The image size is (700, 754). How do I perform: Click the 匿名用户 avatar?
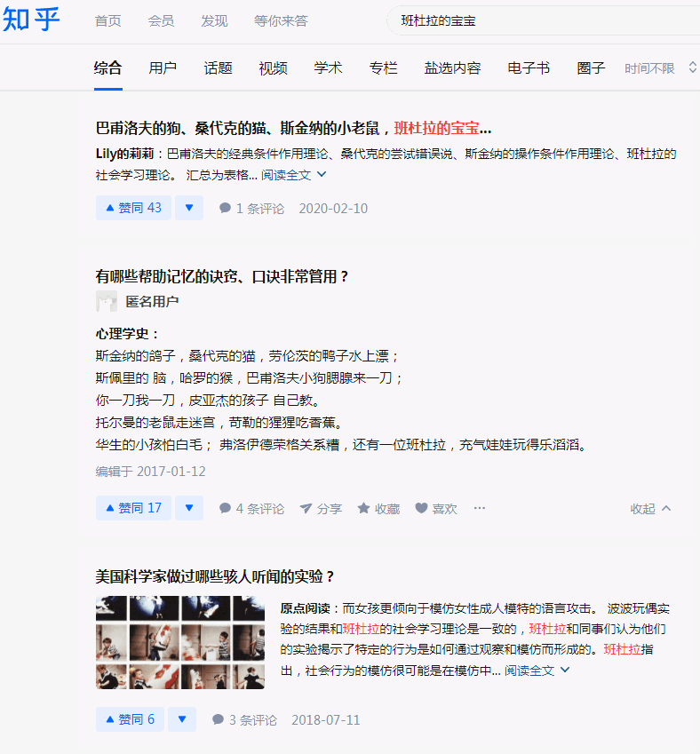(x=107, y=301)
